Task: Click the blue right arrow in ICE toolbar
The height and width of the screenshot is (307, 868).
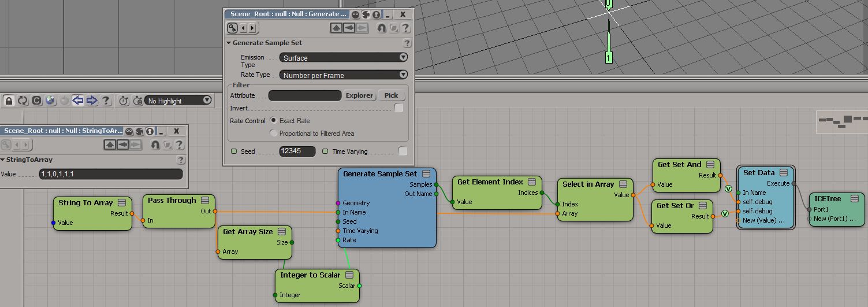Action: (x=92, y=101)
